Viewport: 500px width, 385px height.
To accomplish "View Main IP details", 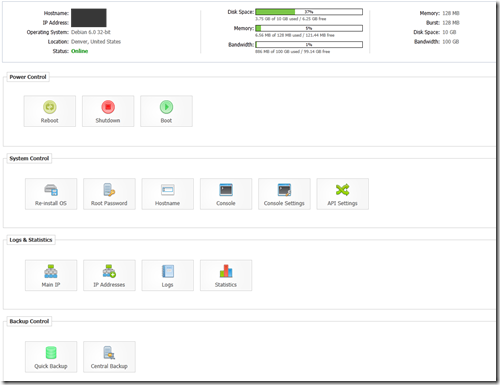I will click(x=51, y=275).
